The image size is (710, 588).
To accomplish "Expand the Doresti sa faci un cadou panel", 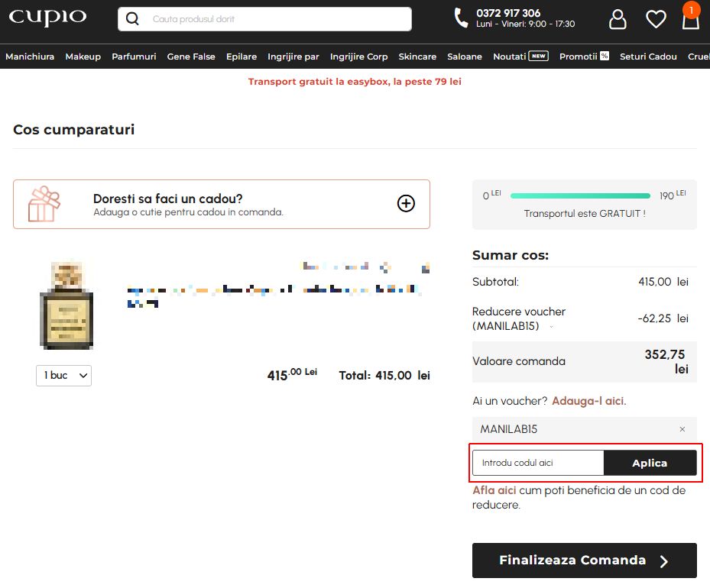I will [x=222, y=205].
